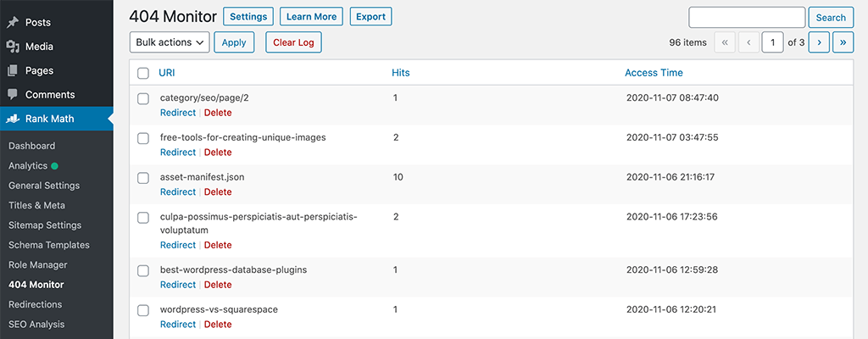Click the Media icon in sidebar
Image resolution: width=868 pixels, height=339 pixels.
click(x=13, y=47)
